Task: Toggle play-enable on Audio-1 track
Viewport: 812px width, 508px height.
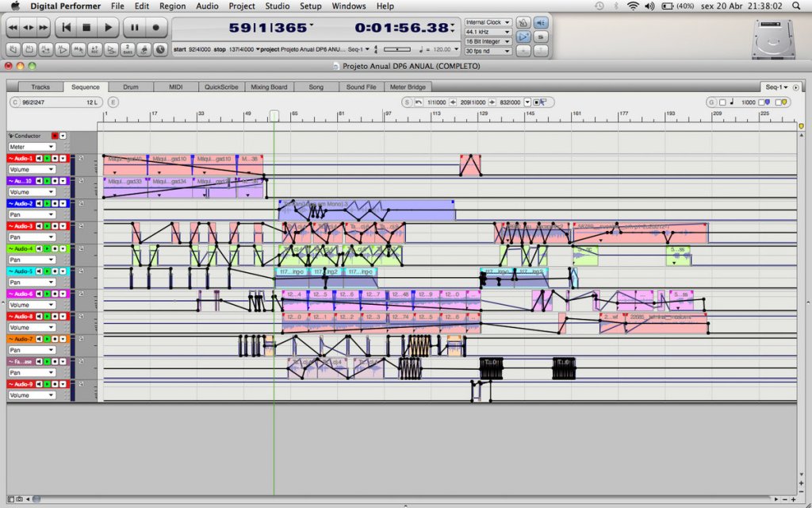Action: (46, 159)
